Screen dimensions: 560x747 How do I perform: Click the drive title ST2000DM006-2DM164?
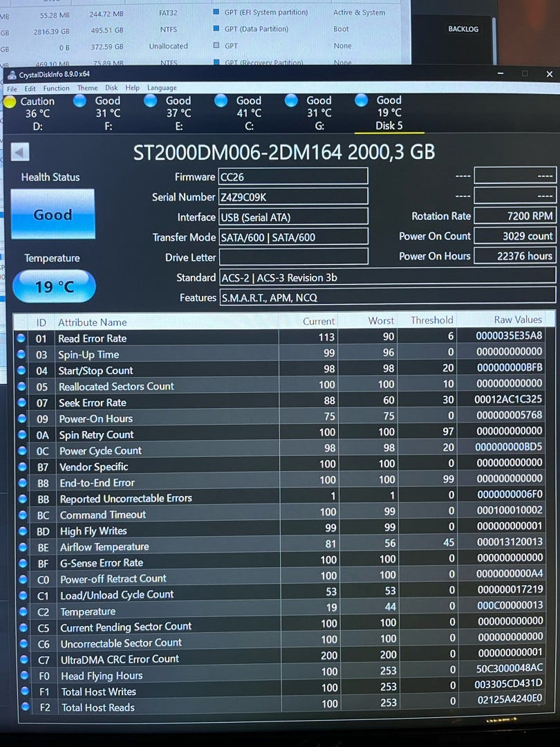[238, 152]
